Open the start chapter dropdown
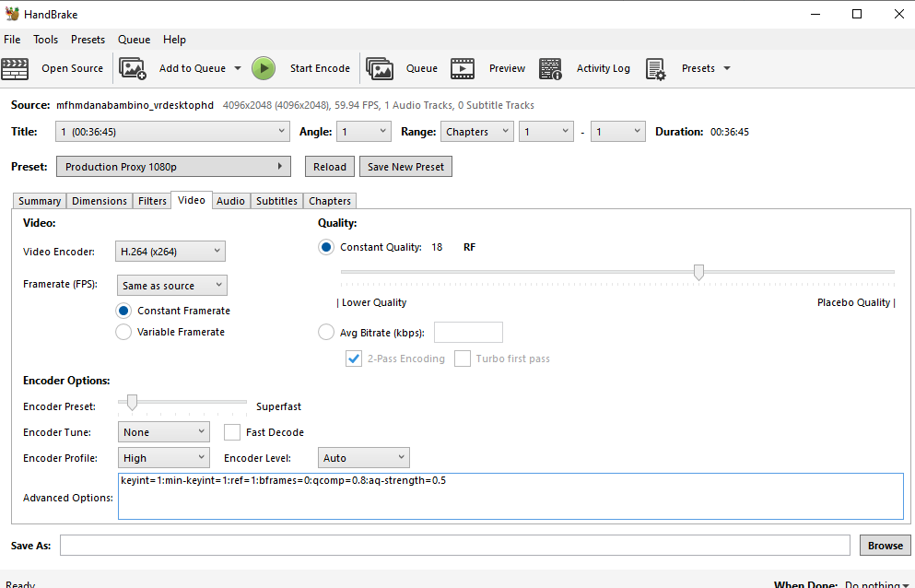915x588 pixels. (546, 132)
